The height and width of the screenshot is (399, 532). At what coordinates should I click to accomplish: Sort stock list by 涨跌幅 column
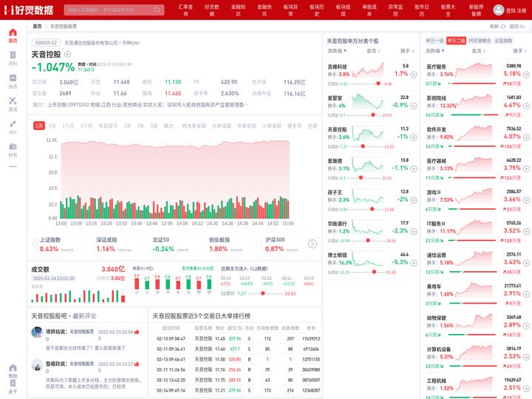coord(337,51)
